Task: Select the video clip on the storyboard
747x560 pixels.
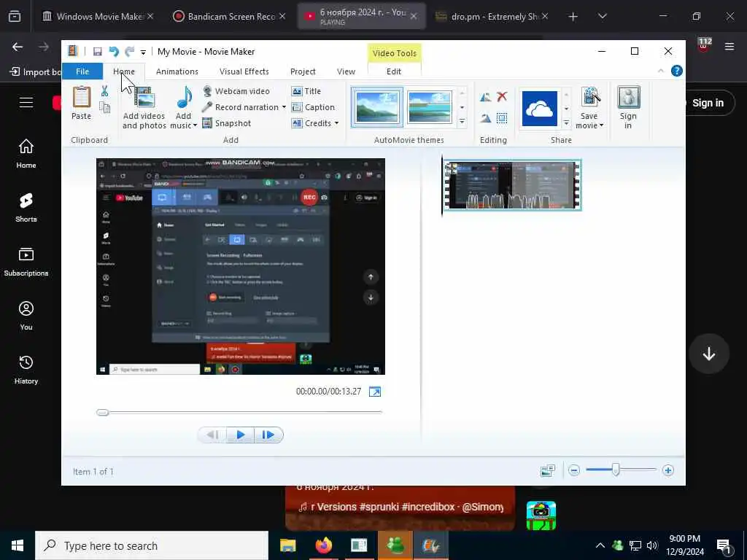Action: 513,185
